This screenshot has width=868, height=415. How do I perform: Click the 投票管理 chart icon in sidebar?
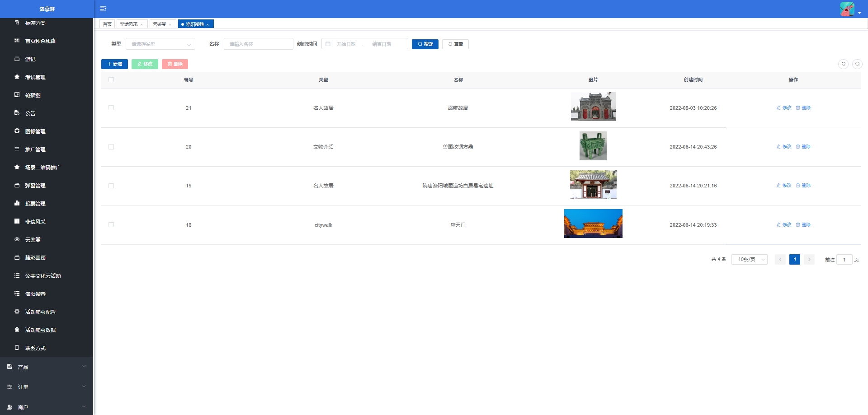[x=17, y=204]
